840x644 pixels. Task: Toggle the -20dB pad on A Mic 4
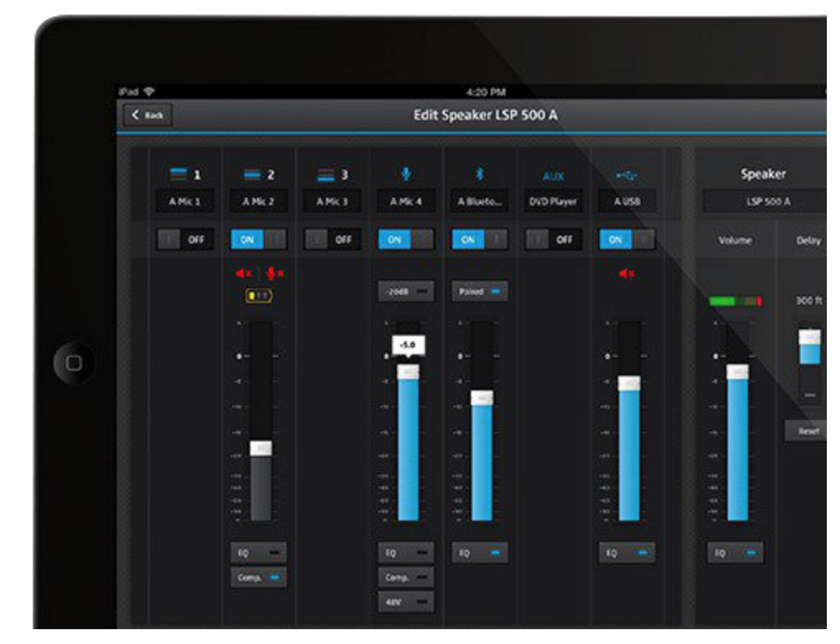(x=406, y=292)
